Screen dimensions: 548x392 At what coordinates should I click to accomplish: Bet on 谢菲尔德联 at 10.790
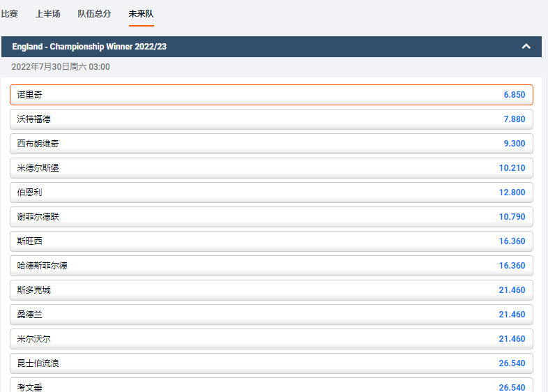click(x=271, y=217)
